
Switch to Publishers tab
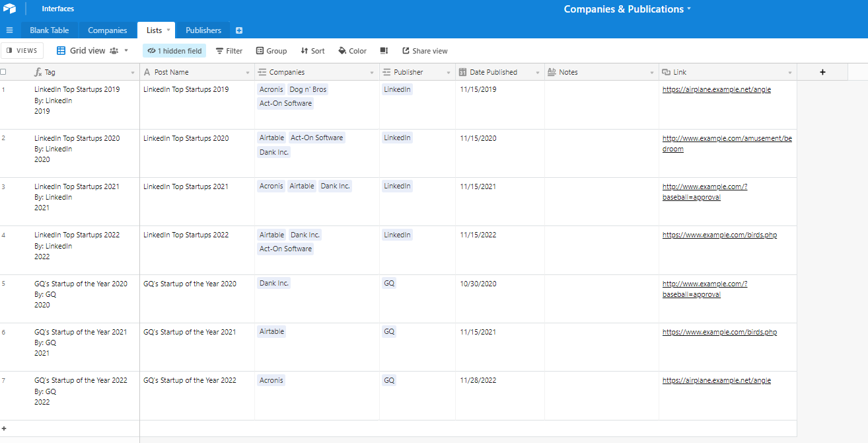click(203, 30)
